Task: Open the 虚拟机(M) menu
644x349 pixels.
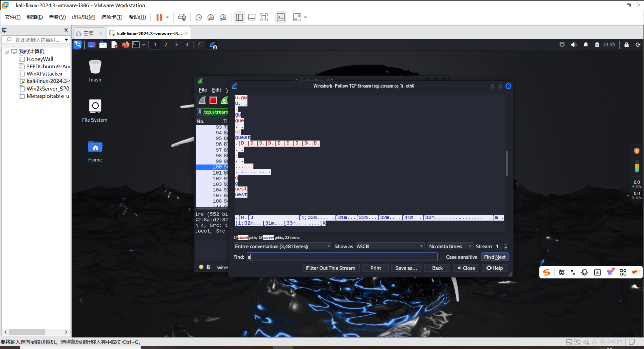Action: tap(83, 17)
